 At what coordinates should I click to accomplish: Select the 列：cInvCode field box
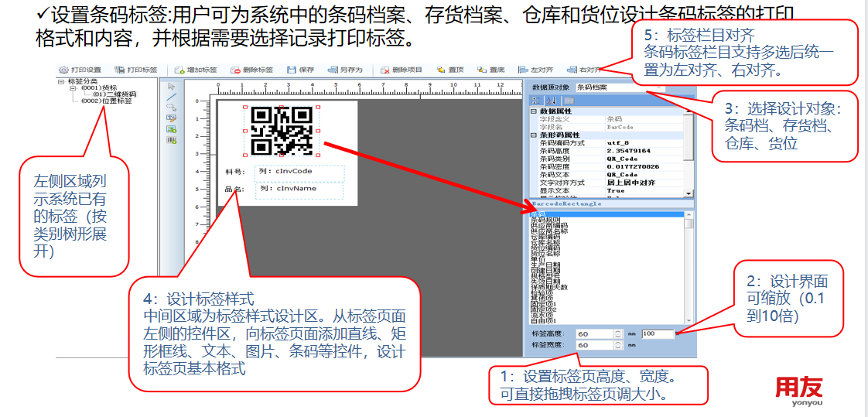299,173
